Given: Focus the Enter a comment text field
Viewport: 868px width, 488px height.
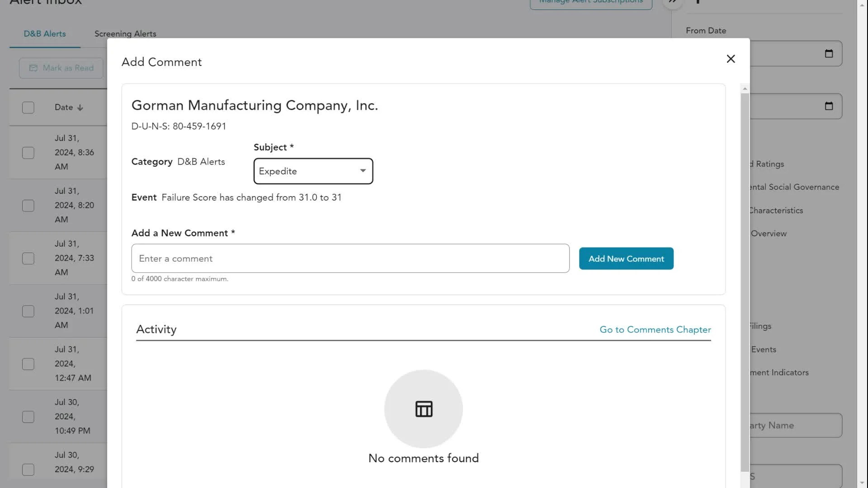Looking at the screenshot, I should [350, 258].
